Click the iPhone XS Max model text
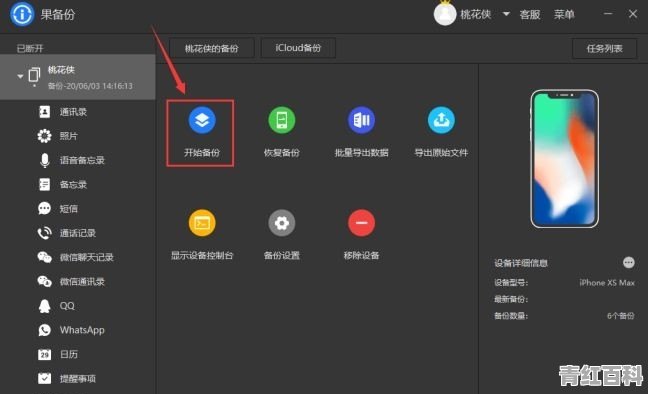The height and width of the screenshot is (394, 649). [607, 283]
